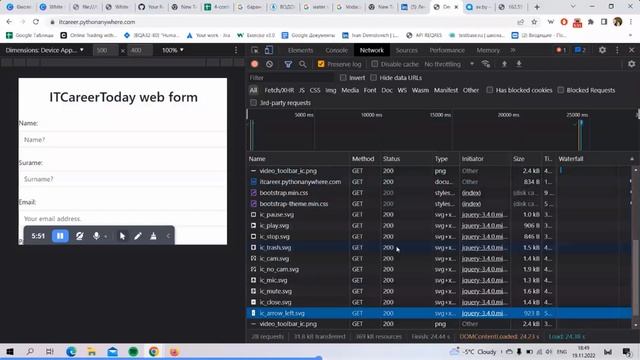Collapse the recorder toolbar arrow
Screen dimensions: 640x360
[x=168, y=236]
